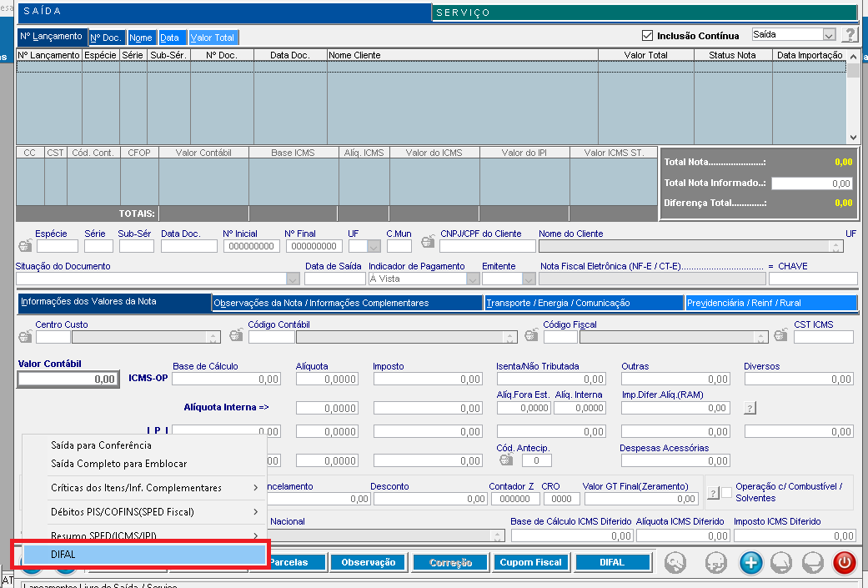868x588 pixels.
Task: Open the Indicador de Pagamento dropdown
Action: pos(473,279)
